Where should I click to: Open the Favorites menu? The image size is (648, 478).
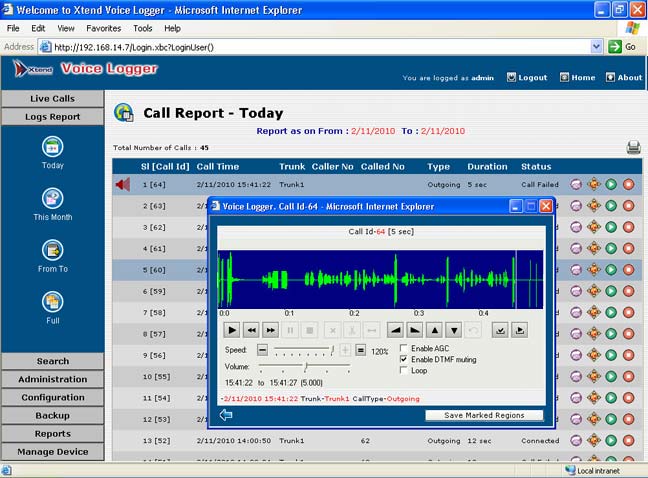[103, 28]
